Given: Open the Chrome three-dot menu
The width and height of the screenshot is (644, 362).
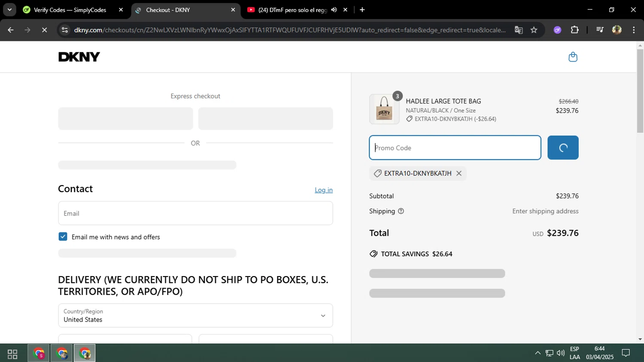Looking at the screenshot, I should pos(634,30).
